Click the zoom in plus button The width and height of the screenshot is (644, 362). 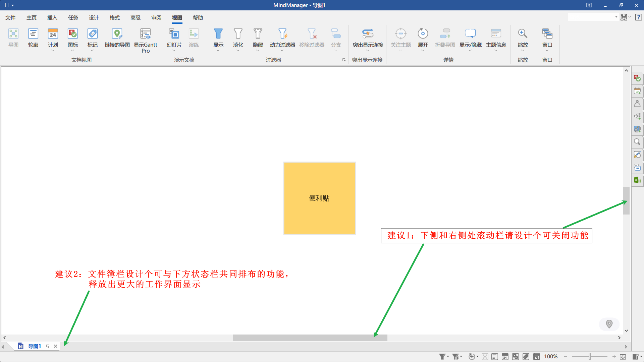[x=614, y=357]
